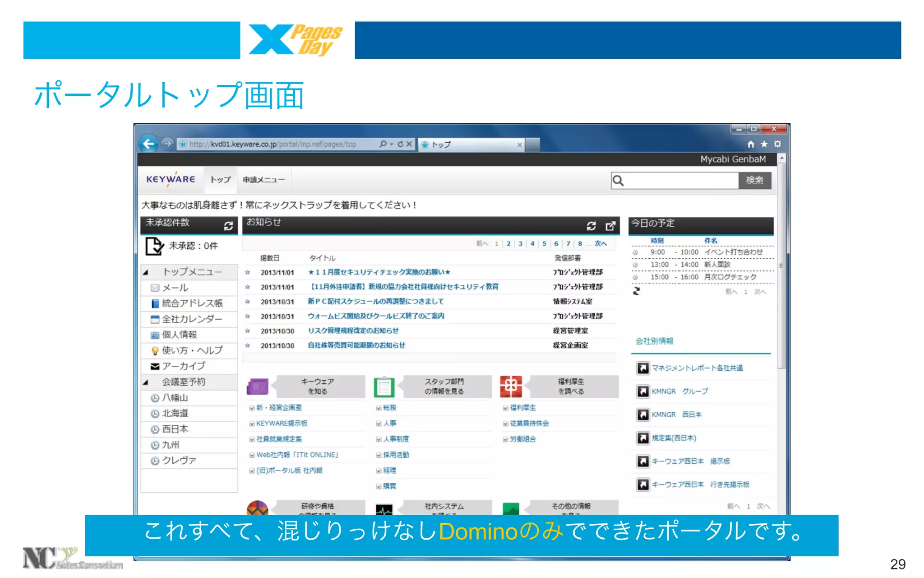Click the 検索 search button
Viewport: 924px width, 578px height.
[755, 180]
